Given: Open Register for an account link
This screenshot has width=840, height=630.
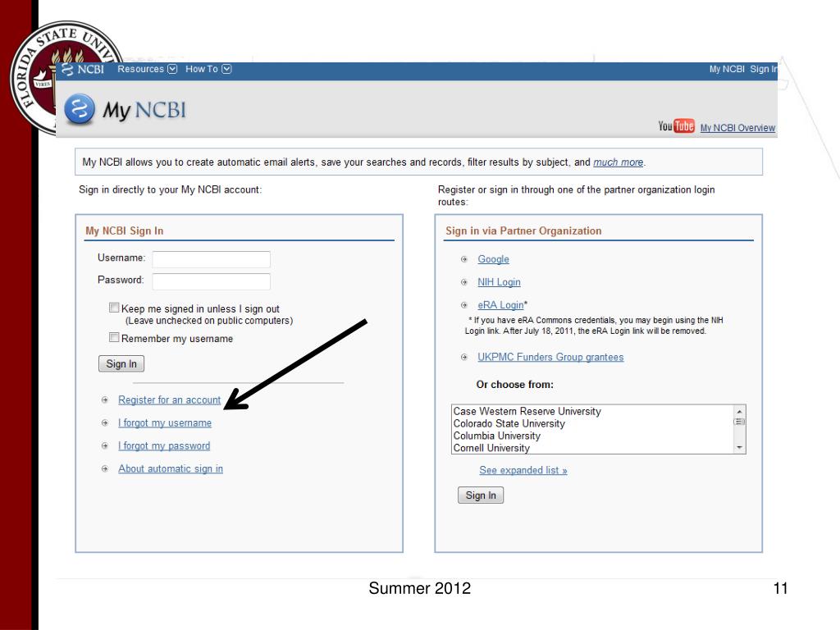Looking at the screenshot, I should click(169, 400).
